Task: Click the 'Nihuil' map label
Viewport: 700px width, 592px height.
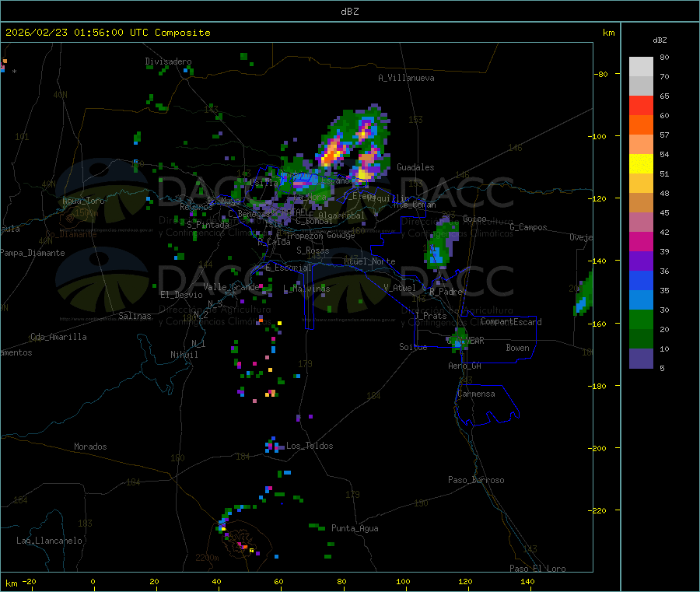Action: (x=184, y=355)
